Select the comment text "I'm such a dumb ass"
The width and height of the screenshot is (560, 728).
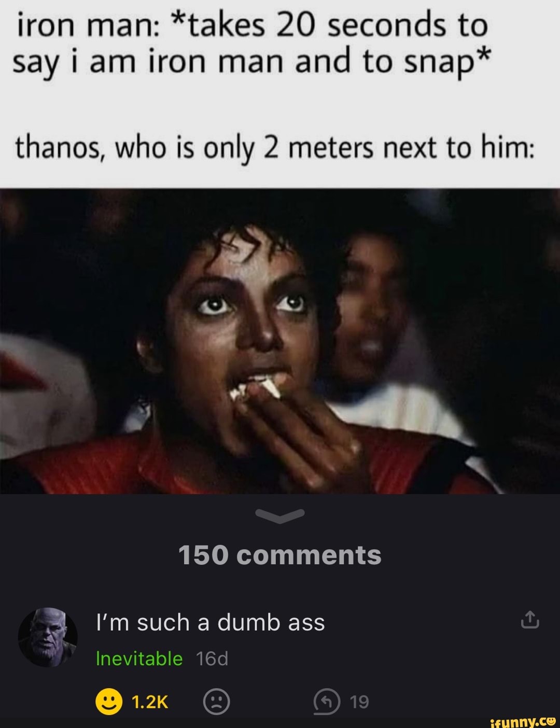coord(211,622)
